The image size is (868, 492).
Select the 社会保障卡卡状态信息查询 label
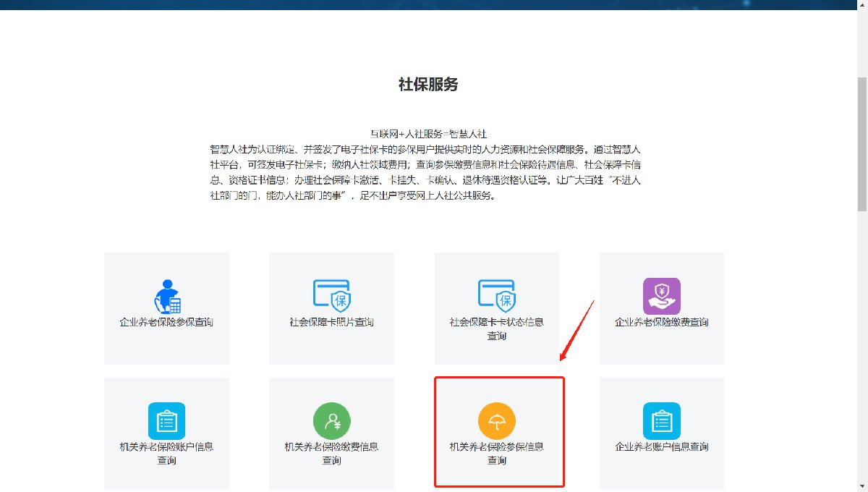pyautogui.click(x=496, y=328)
